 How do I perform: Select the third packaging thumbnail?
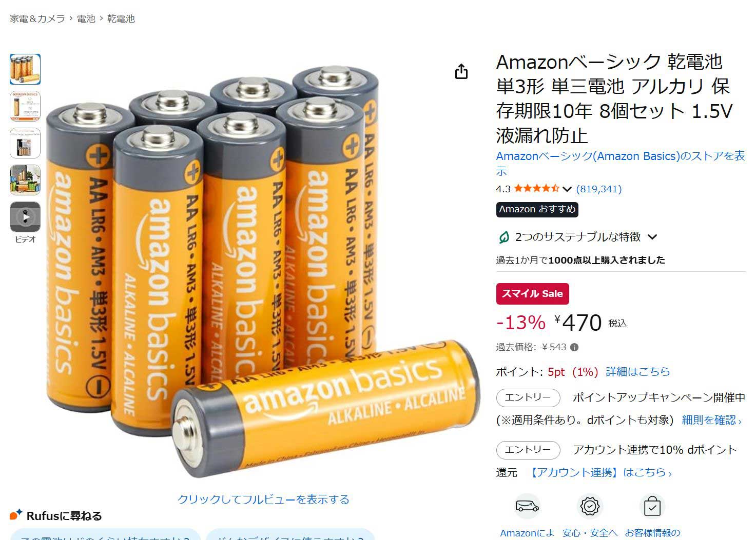(25, 143)
